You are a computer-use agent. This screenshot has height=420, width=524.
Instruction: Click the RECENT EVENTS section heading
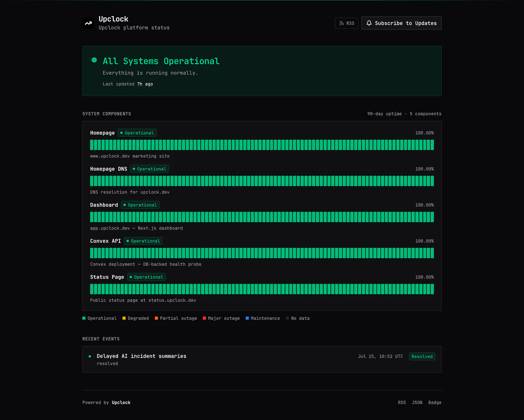tap(101, 339)
